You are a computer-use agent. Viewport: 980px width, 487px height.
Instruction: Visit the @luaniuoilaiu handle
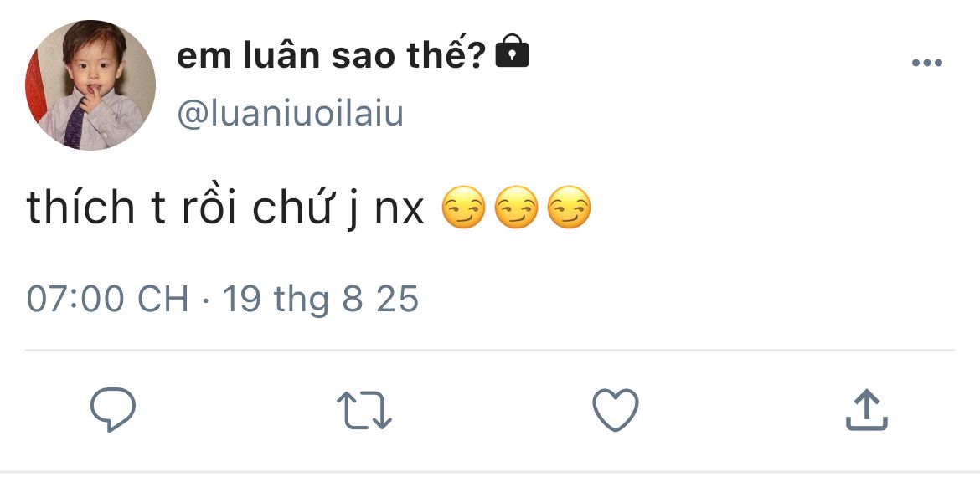290,114
